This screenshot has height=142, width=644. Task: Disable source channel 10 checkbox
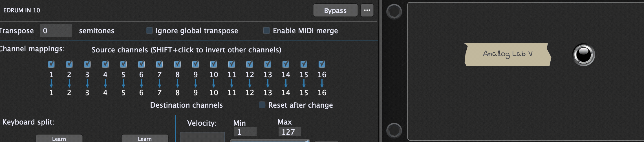coord(213,64)
